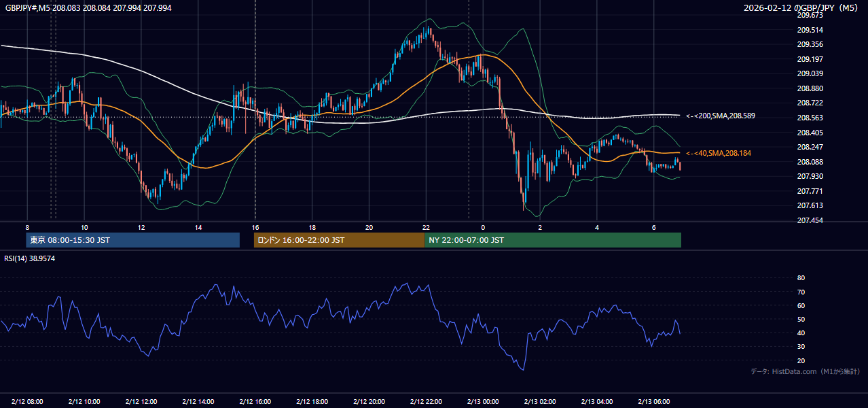Click the bottom time label 2/12 22:00
Viewport: 868px width, 408px height.
(x=426, y=402)
